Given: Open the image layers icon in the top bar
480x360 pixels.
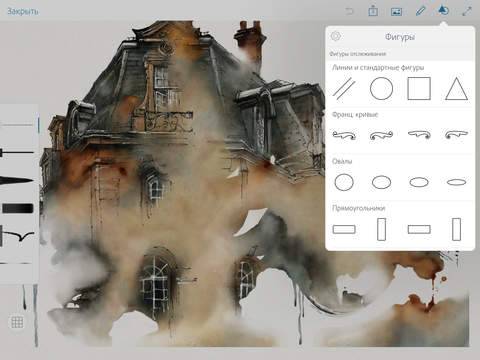Looking at the screenshot, I should tap(396, 12).
